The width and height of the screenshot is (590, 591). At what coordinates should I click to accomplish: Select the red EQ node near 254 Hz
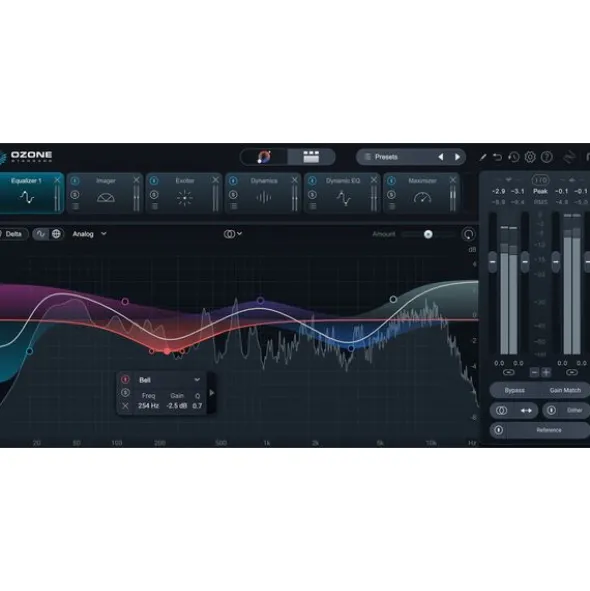click(x=167, y=351)
